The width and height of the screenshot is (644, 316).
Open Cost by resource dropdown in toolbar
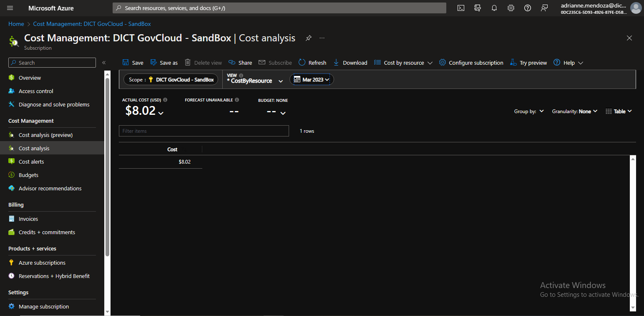403,63
